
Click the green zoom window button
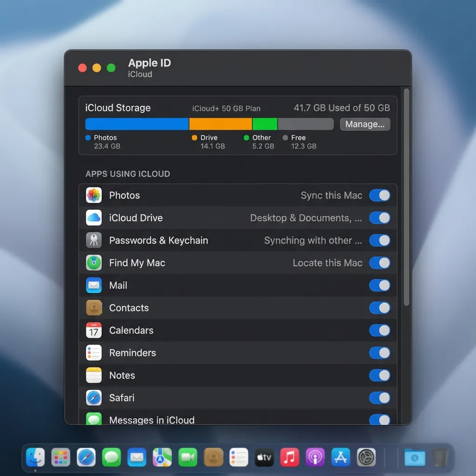(111, 68)
